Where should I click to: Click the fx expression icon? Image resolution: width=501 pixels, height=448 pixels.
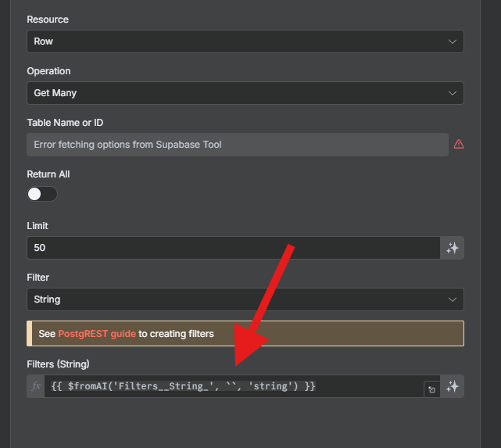coord(36,386)
